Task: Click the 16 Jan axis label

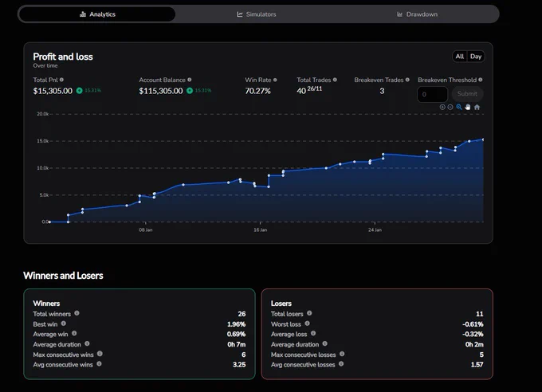Action: [x=261, y=230]
